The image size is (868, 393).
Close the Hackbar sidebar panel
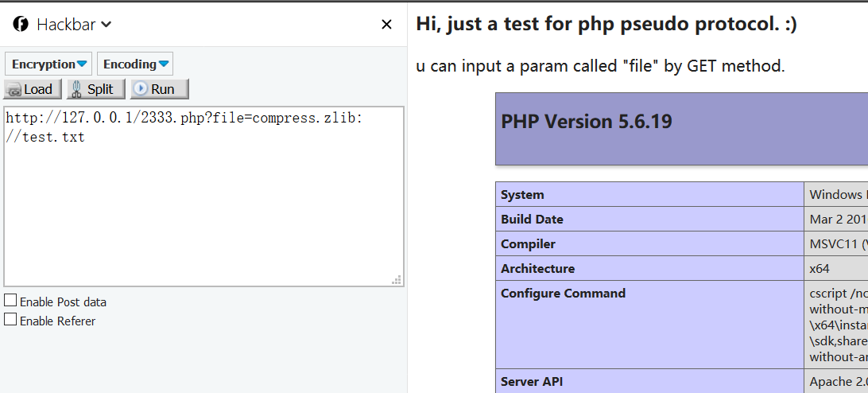[x=386, y=25]
